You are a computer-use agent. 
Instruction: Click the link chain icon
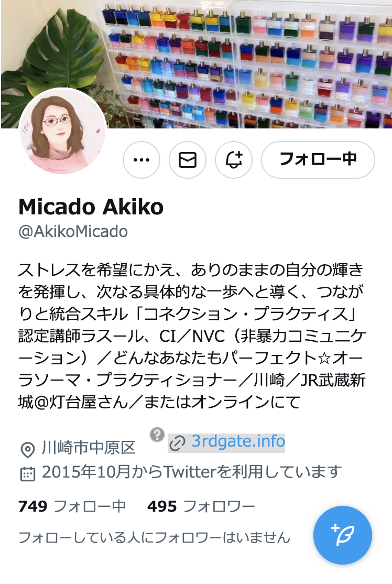click(177, 443)
